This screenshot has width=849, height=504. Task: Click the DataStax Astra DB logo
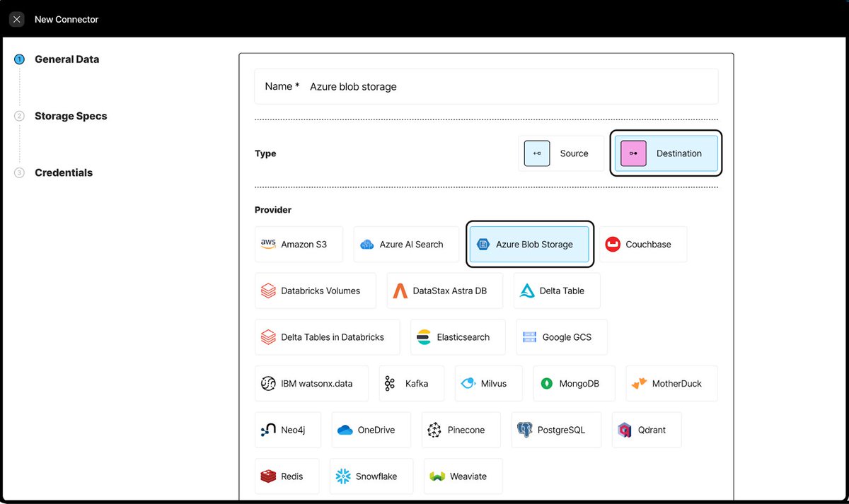click(x=400, y=291)
